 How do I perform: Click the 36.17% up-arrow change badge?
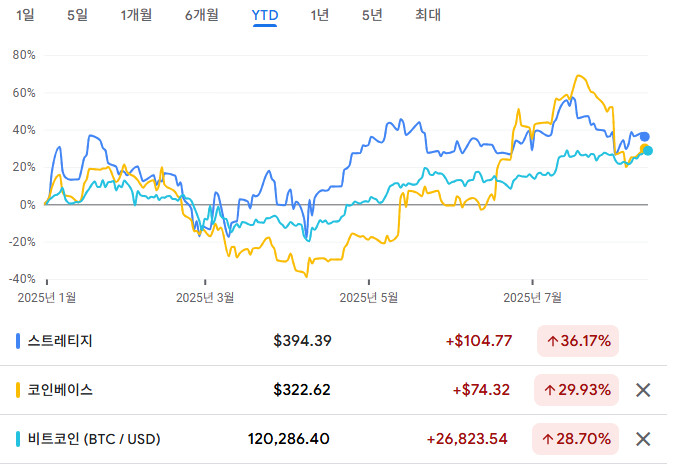(578, 341)
